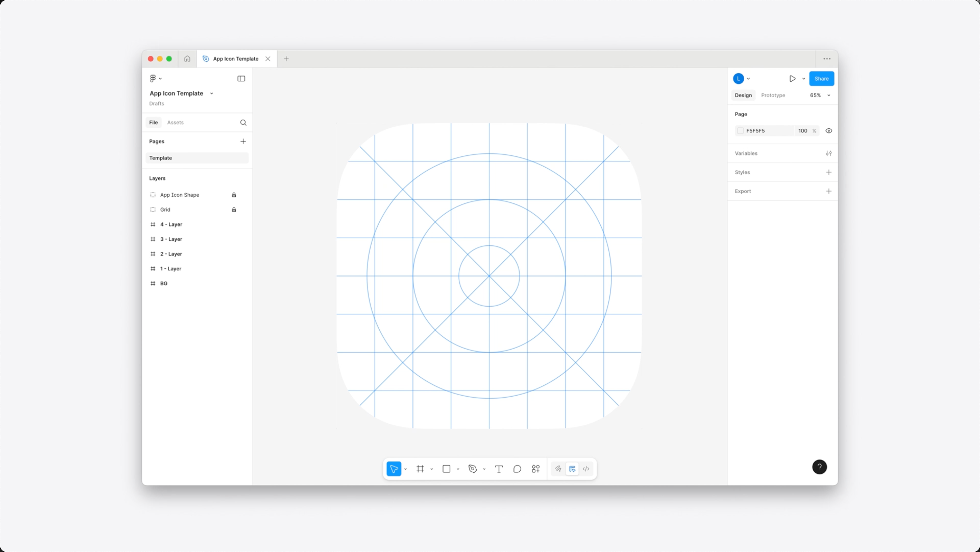Open the Actions components tool
This screenshot has height=552, width=980.
536,469
